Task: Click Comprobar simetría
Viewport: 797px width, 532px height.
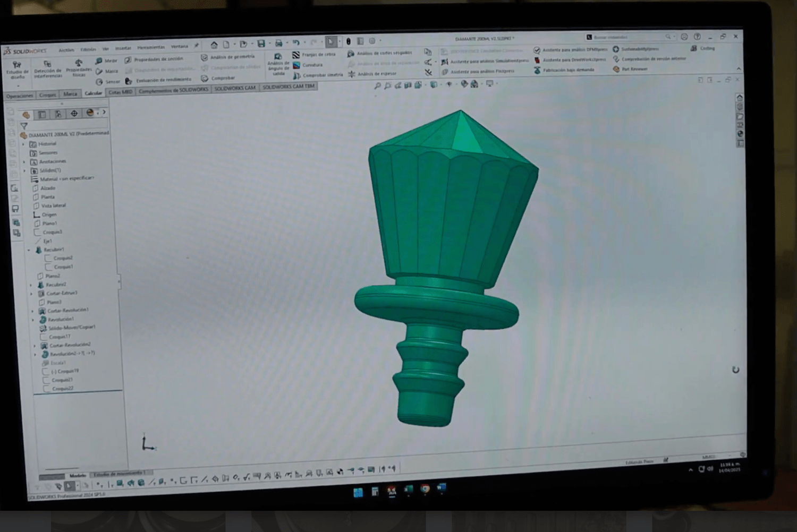Action: [x=318, y=75]
